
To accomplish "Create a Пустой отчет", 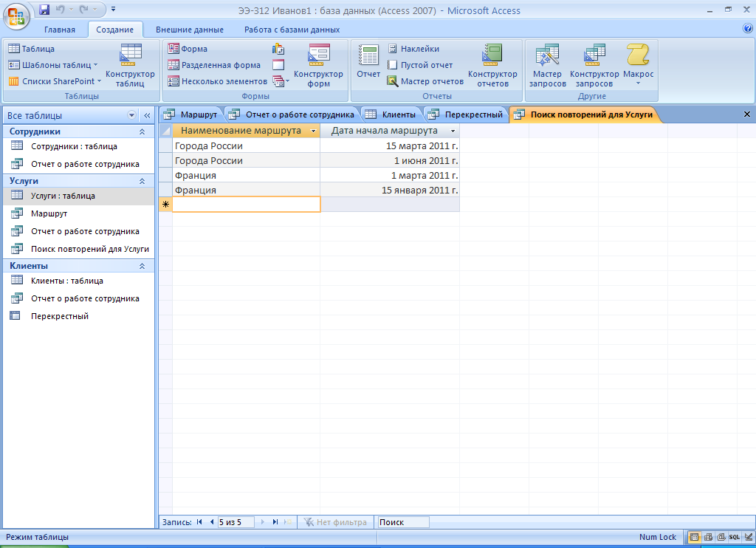I will [x=420, y=65].
